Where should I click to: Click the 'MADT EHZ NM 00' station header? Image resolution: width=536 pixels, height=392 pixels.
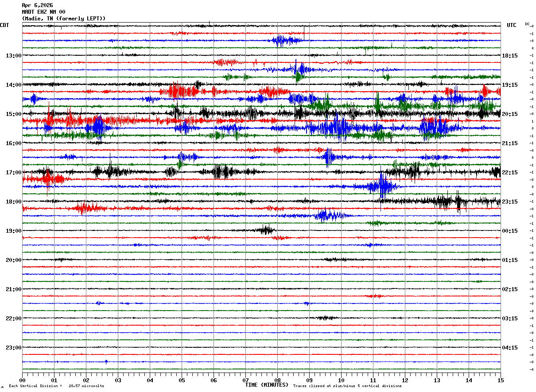(x=43, y=12)
